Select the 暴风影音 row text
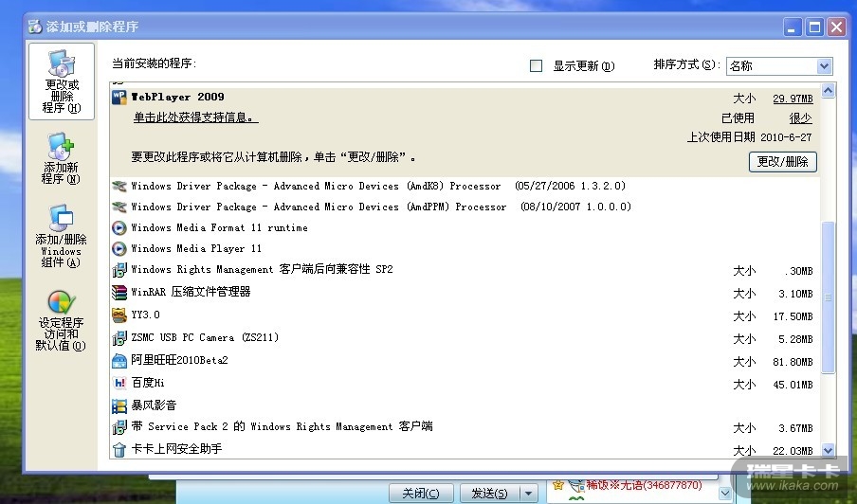Image resolution: width=857 pixels, height=504 pixels. pos(154,405)
